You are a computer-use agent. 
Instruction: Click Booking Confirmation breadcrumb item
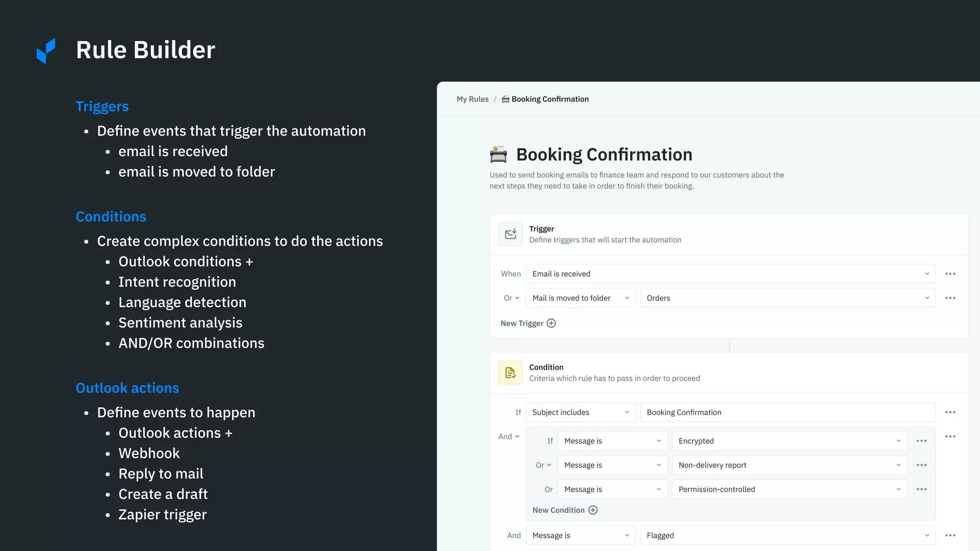click(x=549, y=99)
